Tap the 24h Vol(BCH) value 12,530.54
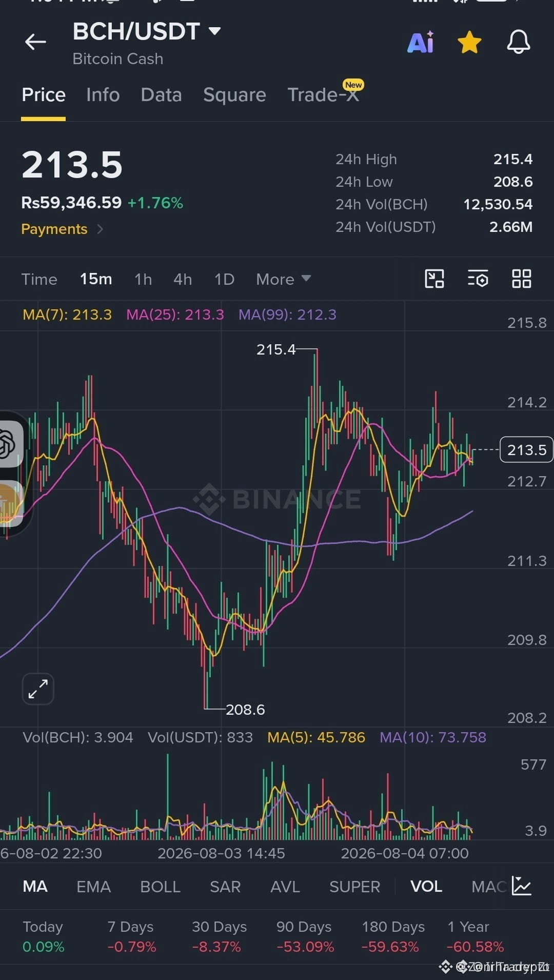This screenshot has height=980, width=554. click(x=498, y=205)
